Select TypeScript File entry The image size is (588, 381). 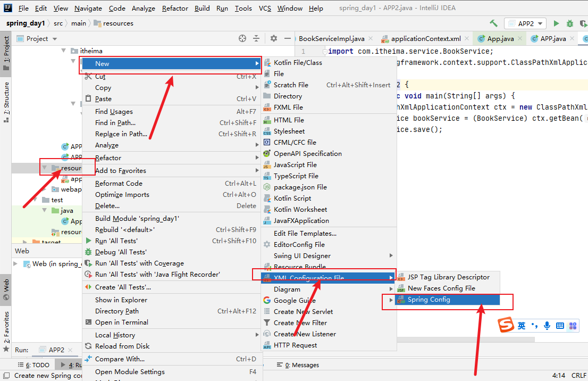click(329, 176)
